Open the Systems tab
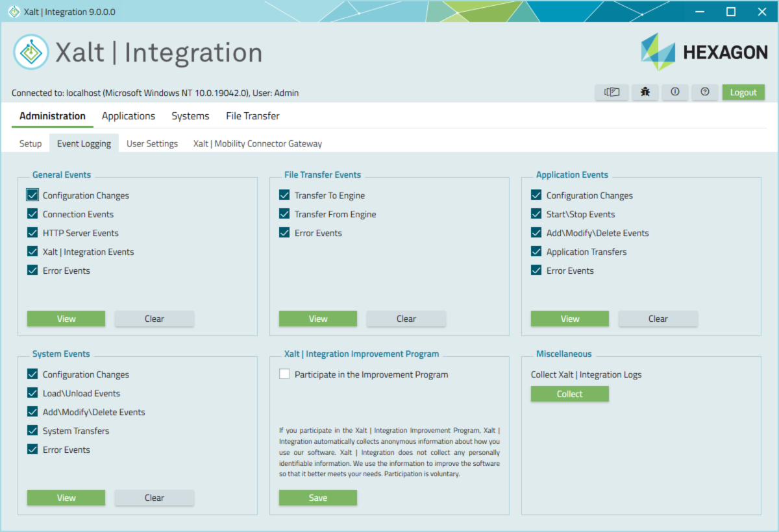This screenshot has height=532, width=779. (190, 116)
